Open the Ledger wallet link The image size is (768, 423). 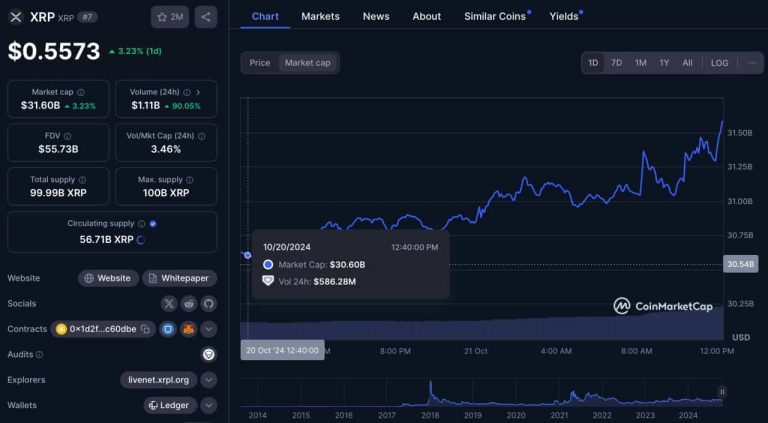(x=170, y=405)
